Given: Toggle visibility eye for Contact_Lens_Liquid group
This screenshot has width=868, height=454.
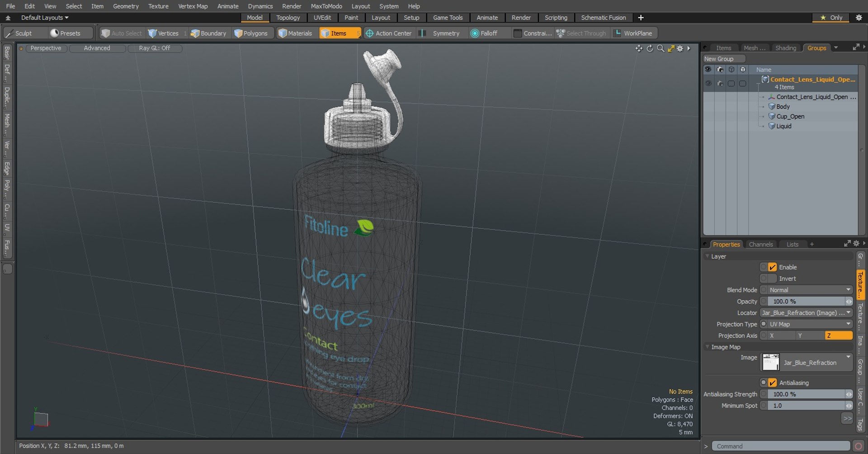Looking at the screenshot, I should coord(708,84).
